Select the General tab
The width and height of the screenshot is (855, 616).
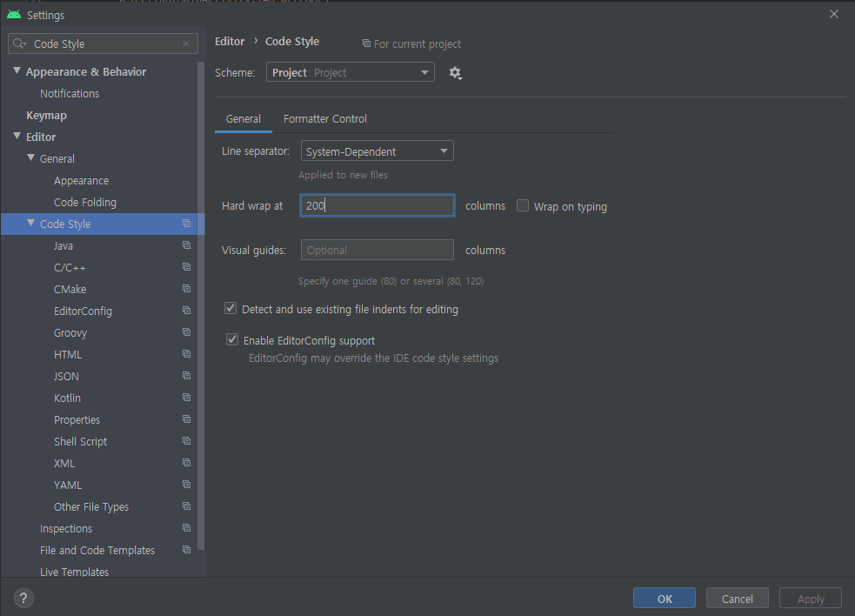[x=243, y=118]
